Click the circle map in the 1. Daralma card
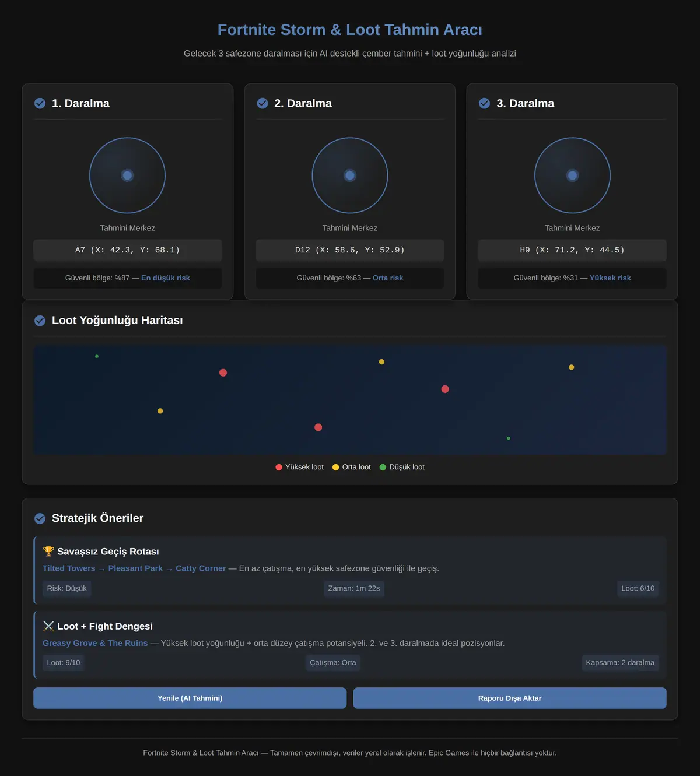Viewport: 700px width, 776px height. coord(127,175)
